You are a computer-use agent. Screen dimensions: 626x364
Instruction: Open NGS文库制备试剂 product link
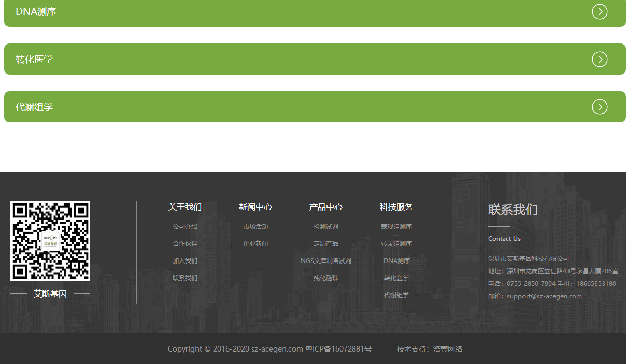[x=325, y=261]
